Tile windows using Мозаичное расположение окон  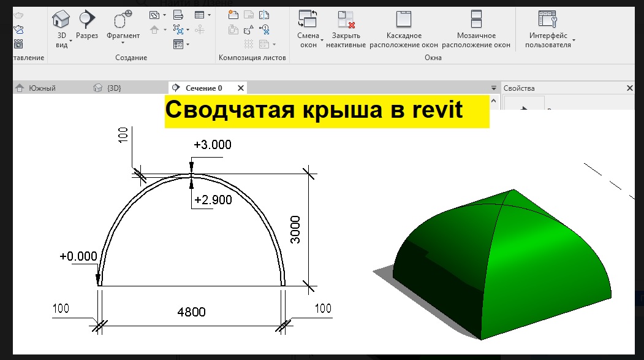[476, 19]
